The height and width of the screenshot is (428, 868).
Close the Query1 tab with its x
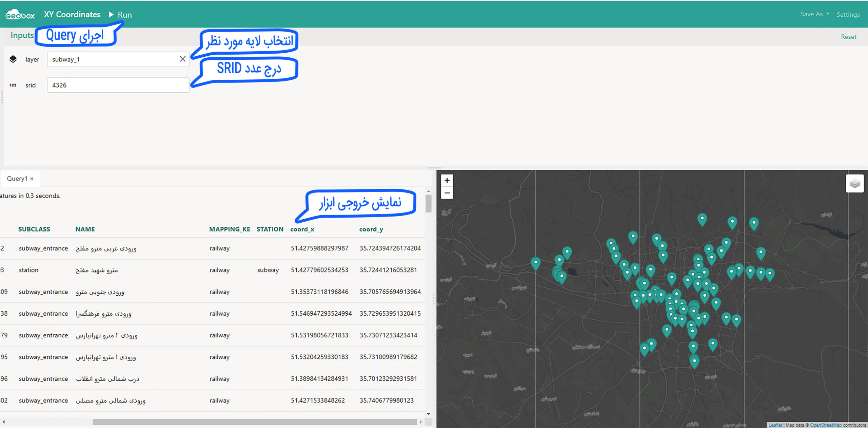32,179
